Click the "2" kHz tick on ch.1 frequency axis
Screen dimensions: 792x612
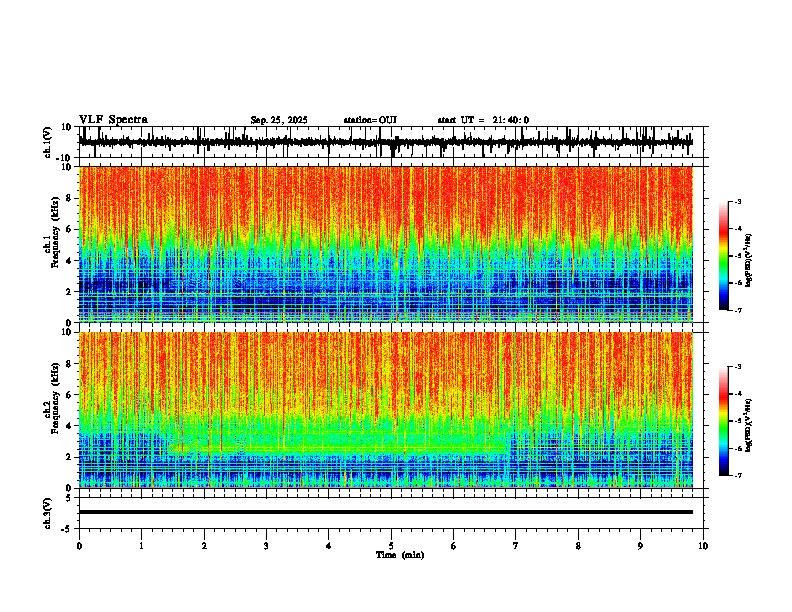click(69, 292)
